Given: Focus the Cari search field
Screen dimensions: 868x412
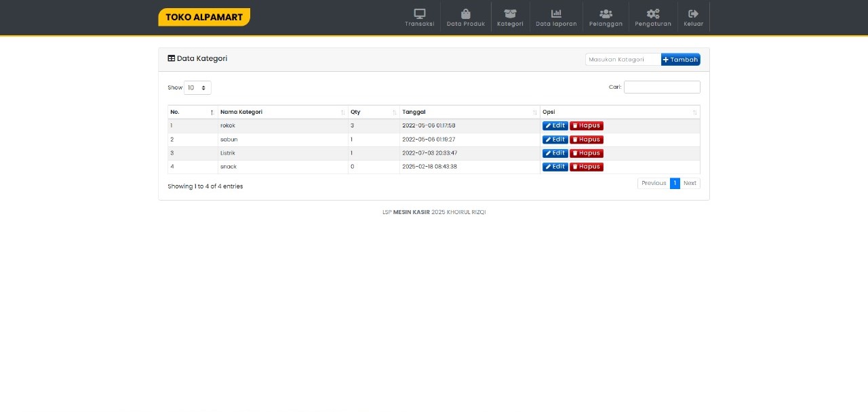Looking at the screenshot, I should (662, 87).
